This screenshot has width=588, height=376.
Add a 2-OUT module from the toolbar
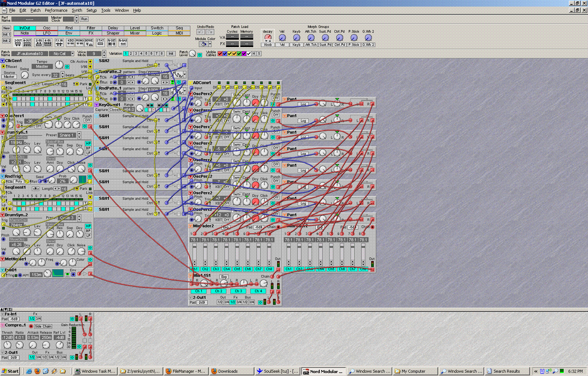coord(18,43)
